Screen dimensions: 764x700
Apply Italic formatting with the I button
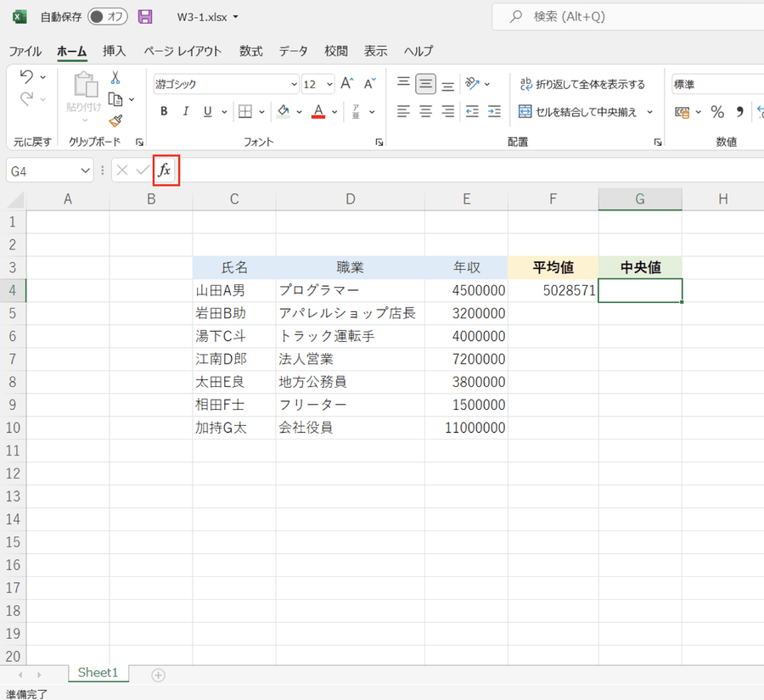pos(185,111)
